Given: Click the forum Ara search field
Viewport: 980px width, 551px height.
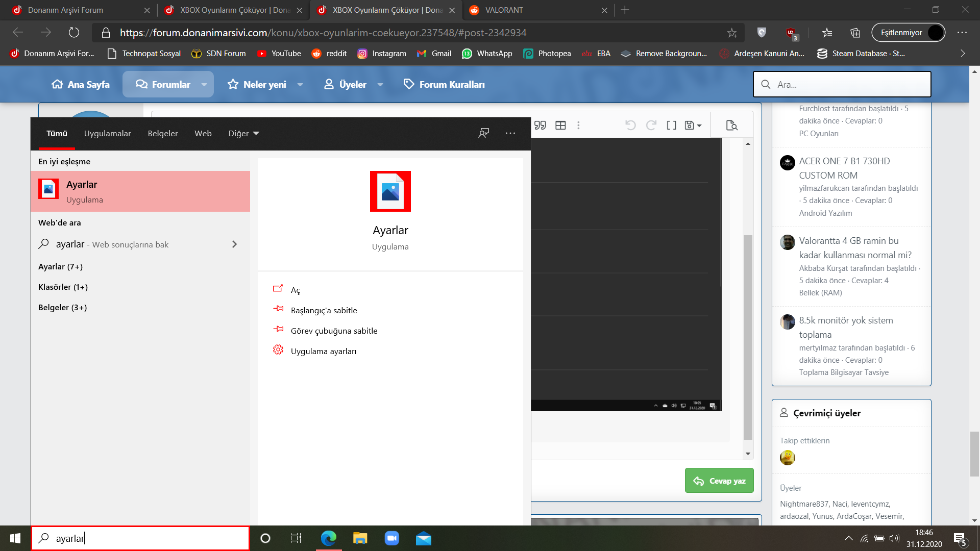Looking at the screenshot, I should (847, 85).
